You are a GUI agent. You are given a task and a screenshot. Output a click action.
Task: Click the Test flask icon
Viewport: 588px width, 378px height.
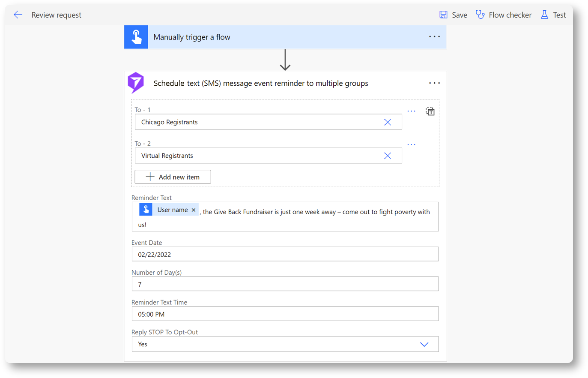pos(544,15)
